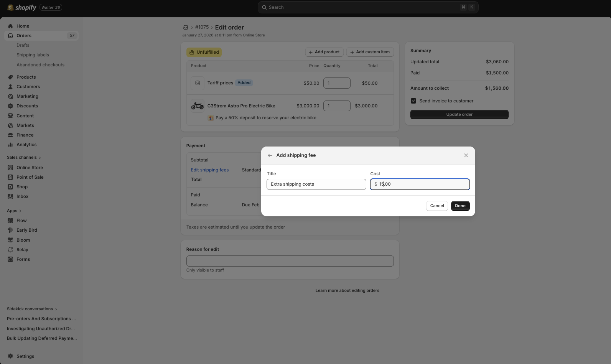Click the Electric Bike quantity field

pyautogui.click(x=337, y=105)
